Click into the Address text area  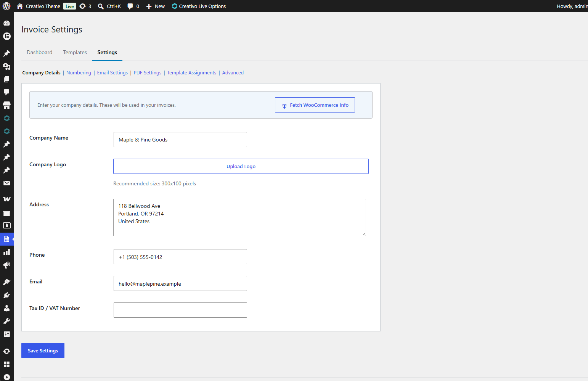pyautogui.click(x=239, y=217)
